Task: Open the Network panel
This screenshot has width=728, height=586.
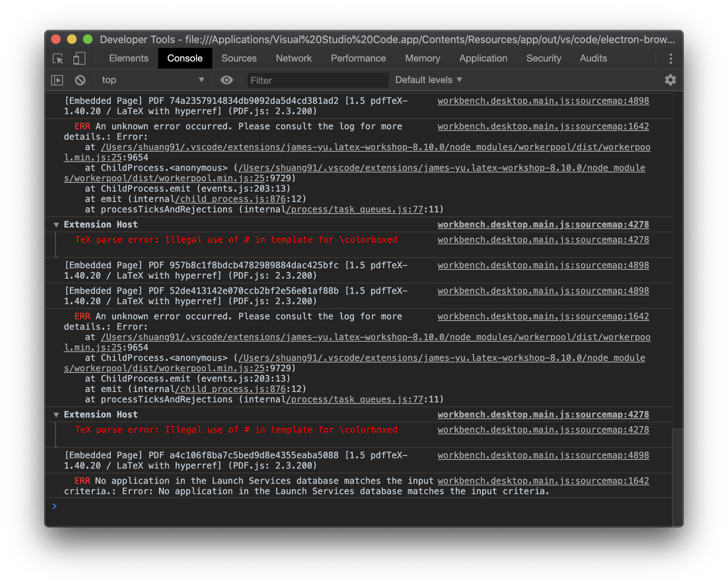Action: coord(294,58)
